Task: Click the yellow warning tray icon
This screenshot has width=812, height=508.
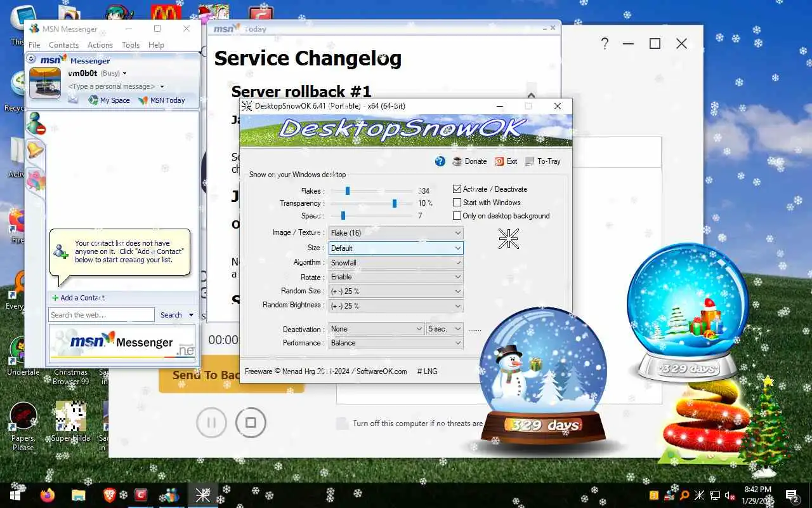Action: click(653, 495)
